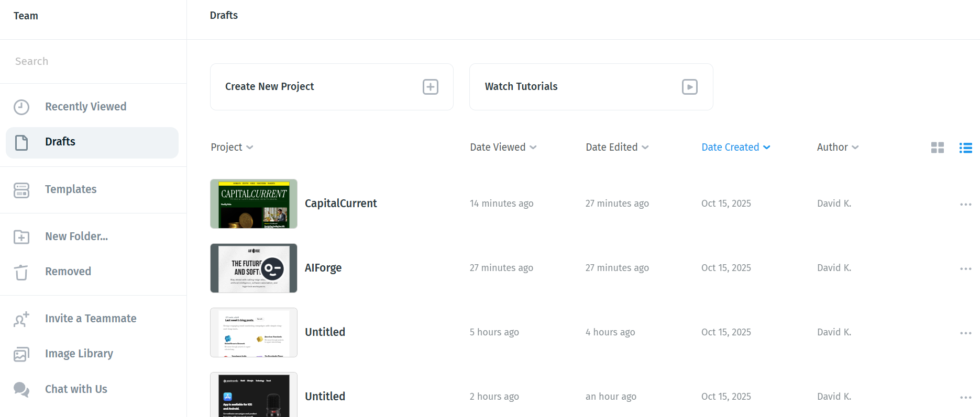Click the New Folder plus icon

point(21,237)
